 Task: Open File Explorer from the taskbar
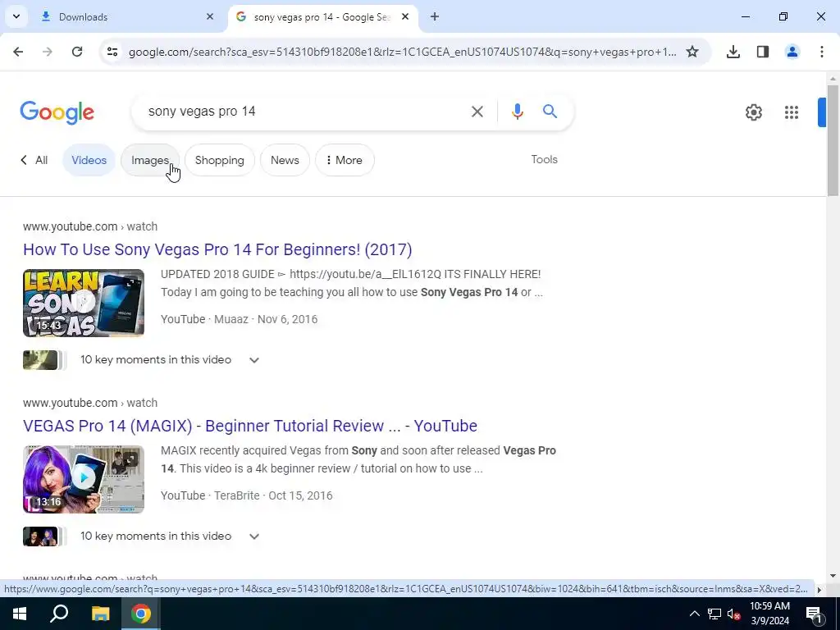tap(100, 614)
